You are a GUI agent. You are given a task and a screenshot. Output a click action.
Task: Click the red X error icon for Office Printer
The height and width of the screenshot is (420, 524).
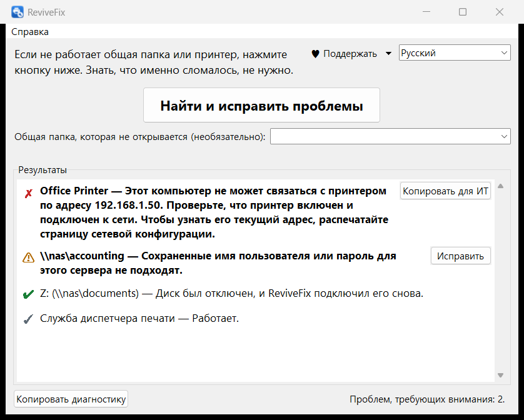28,194
